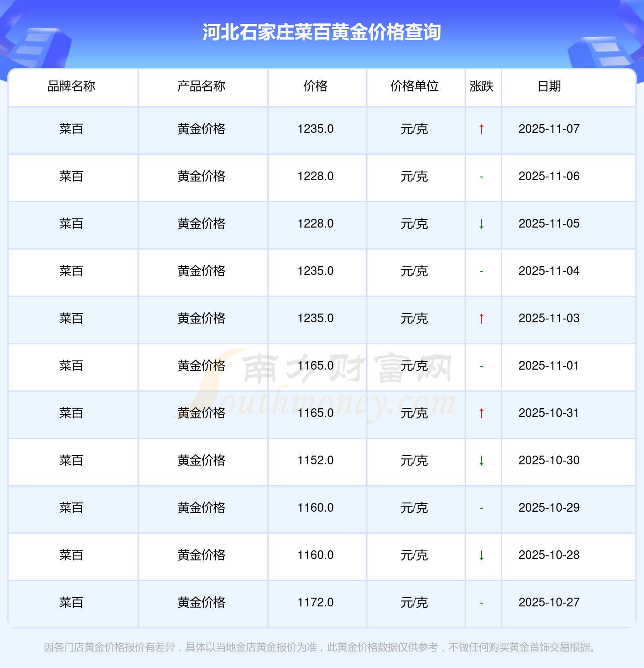The image size is (644, 668).
Task: Select the date 2025-11-06
Action: tap(549, 177)
